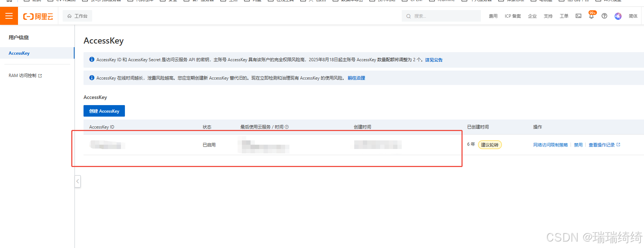Open the 企业 menu
The height and width of the screenshot is (248, 644).
pos(532,16)
